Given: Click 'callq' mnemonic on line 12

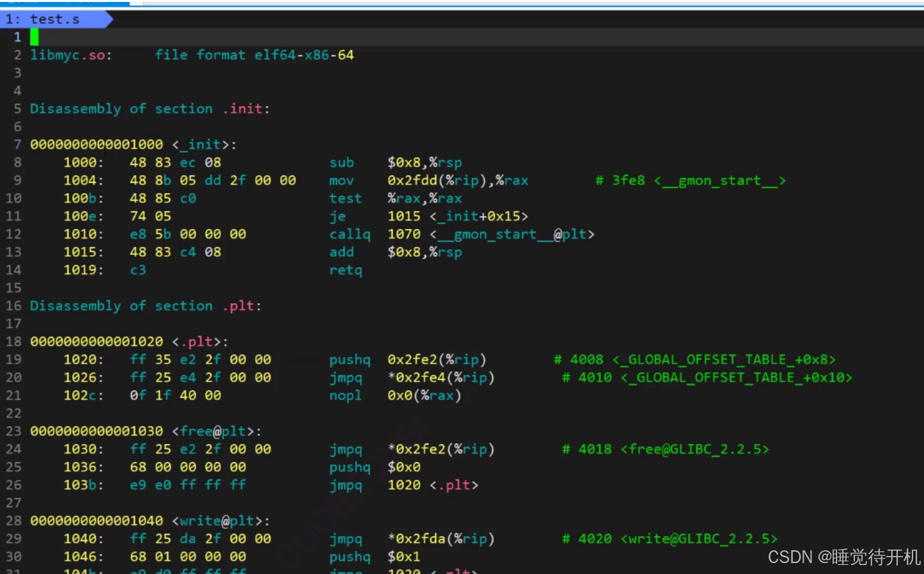Looking at the screenshot, I should (350, 234).
